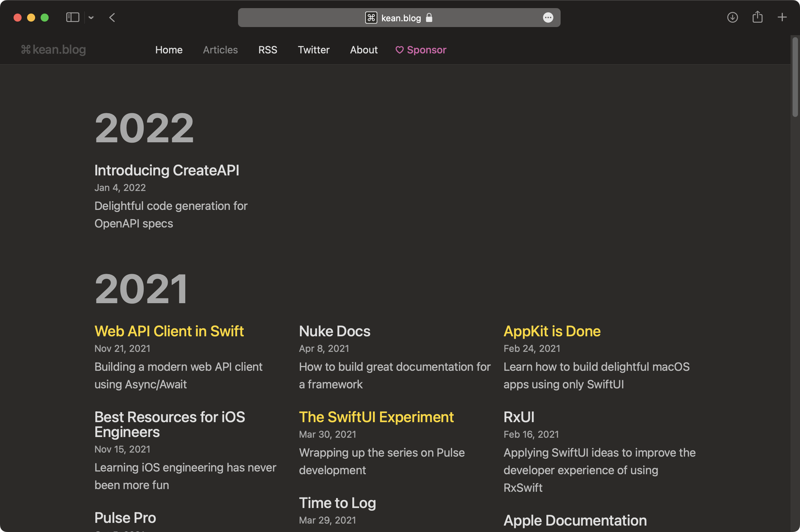Click the Sponsor heart link
The width and height of the screenshot is (800, 532).
point(421,50)
